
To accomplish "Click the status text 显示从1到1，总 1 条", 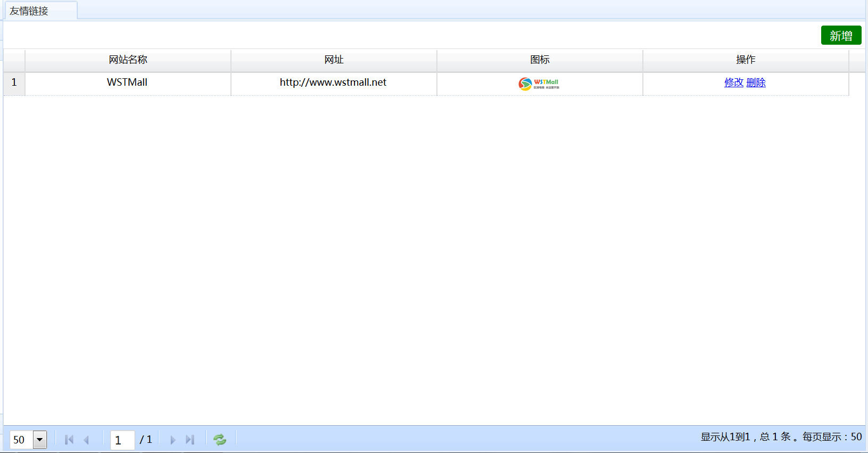I will pyautogui.click(x=746, y=437).
